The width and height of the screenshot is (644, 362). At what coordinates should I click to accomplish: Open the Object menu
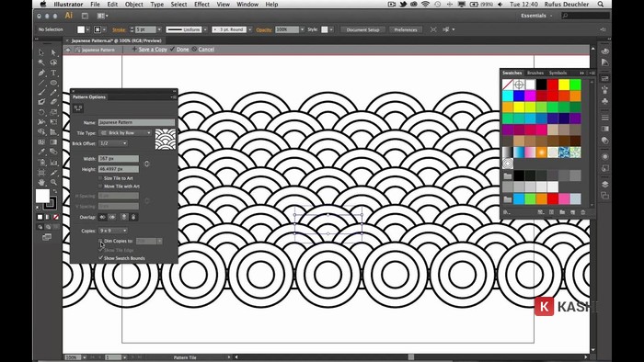click(x=134, y=4)
